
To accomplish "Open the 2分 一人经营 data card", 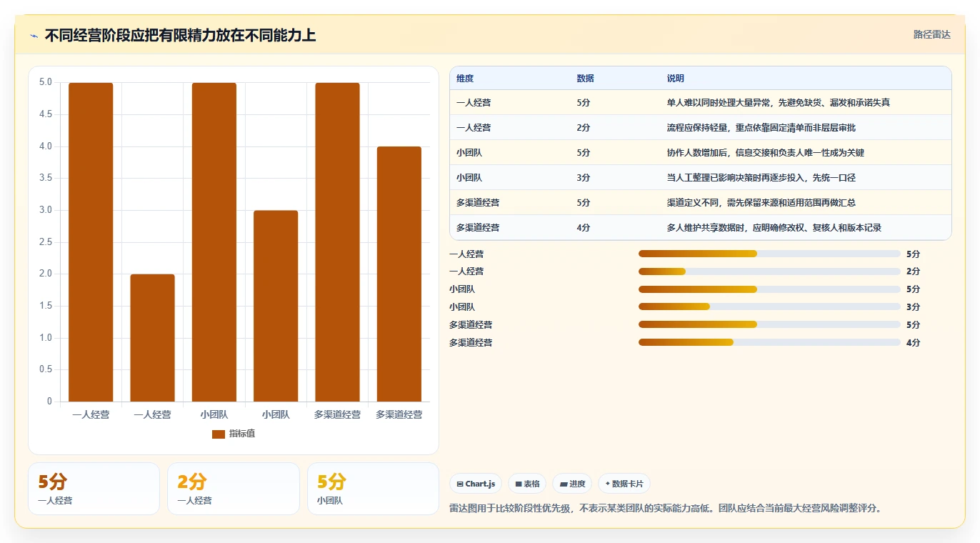I will tap(234, 489).
